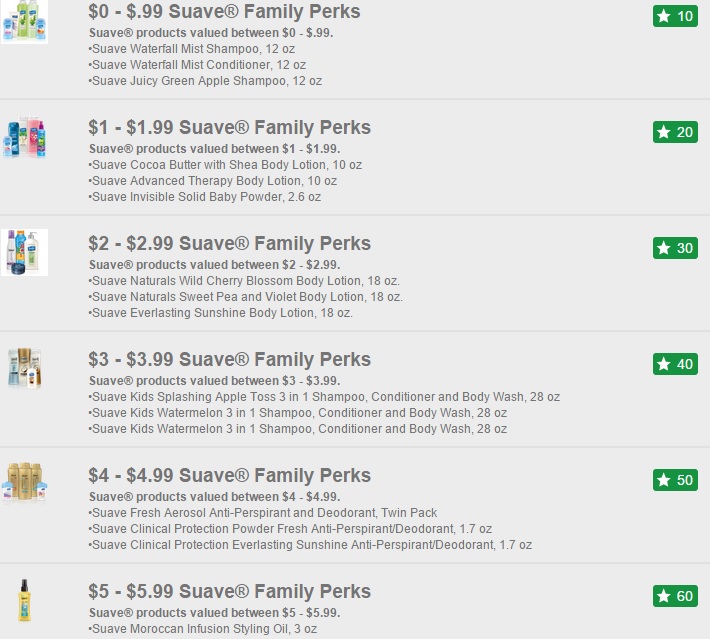Open the $2 - $2.99 Suave Family Perks title

click(x=230, y=243)
